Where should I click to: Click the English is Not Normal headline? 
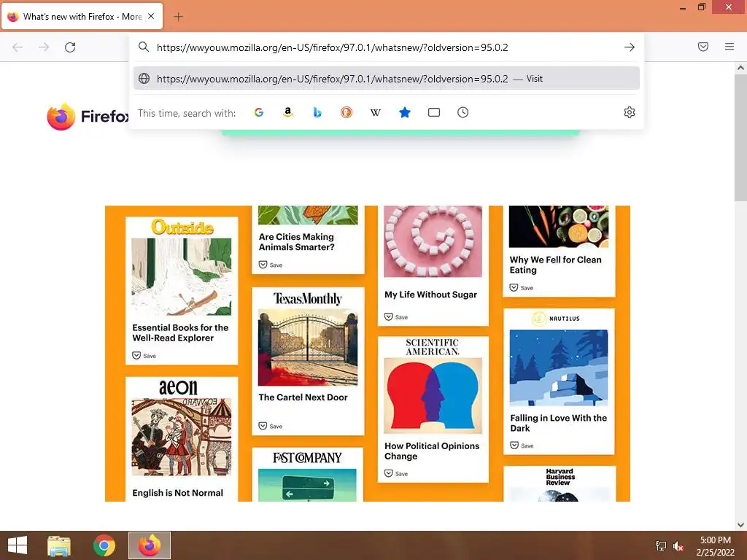178,493
